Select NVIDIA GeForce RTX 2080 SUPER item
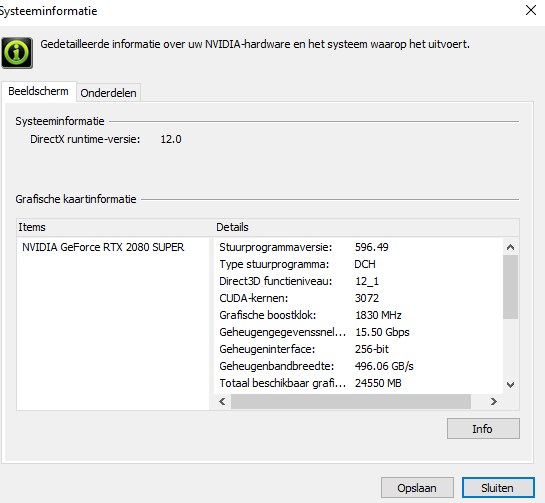Screen dimensions: 545x503 click(x=103, y=247)
